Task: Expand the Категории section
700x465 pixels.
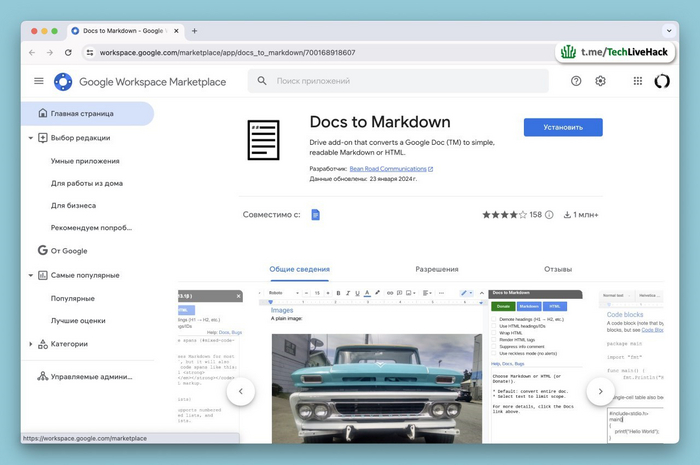Action: coord(30,344)
